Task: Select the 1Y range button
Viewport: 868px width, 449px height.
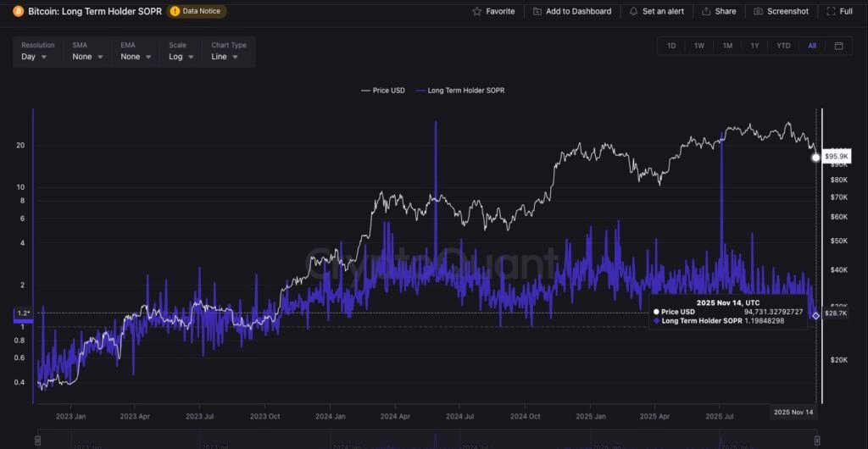Action: pos(754,46)
